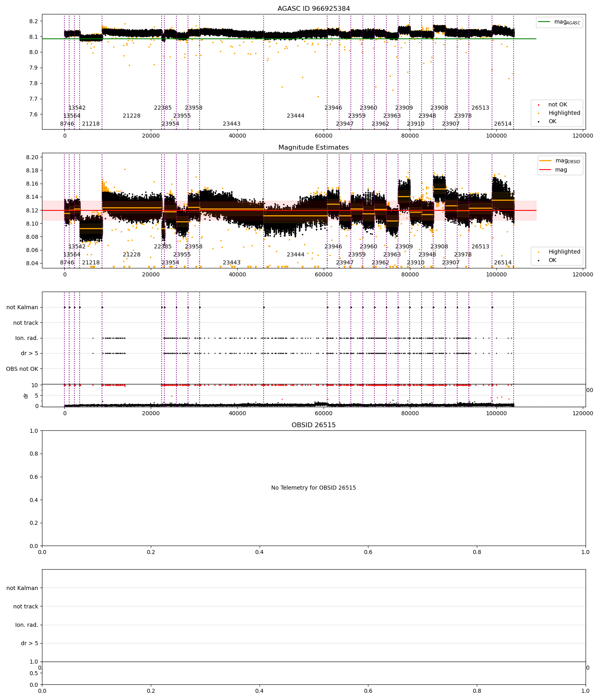Click OBSID label 23910 in the Magnitude Estimates plot
The width and height of the screenshot is (600, 700).
(416, 263)
